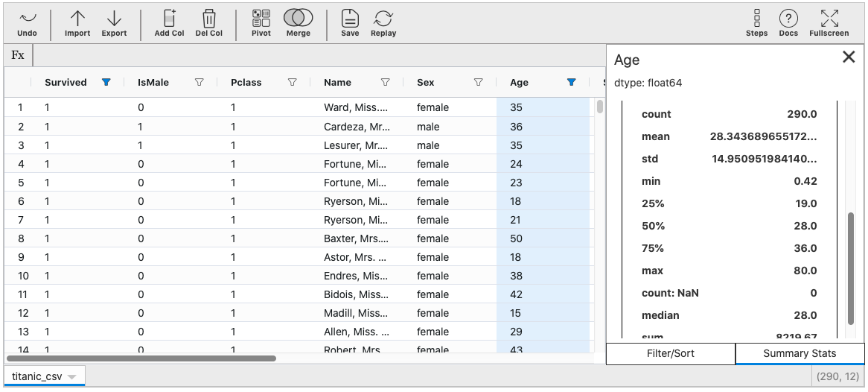Image resolution: width=868 pixels, height=392 pixels.
Task: Click the Undo toolbar icon
Action: pyautogui.click(x=27, y=23)
